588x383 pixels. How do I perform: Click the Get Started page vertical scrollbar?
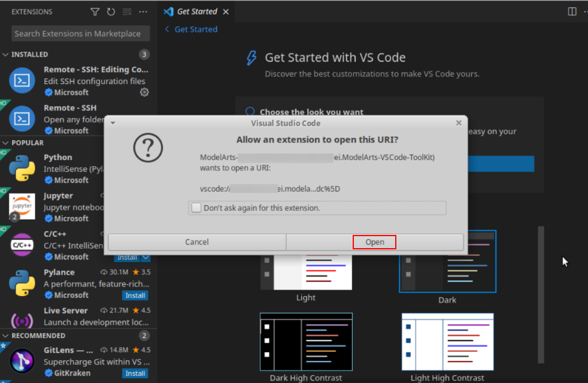(541, 295)
